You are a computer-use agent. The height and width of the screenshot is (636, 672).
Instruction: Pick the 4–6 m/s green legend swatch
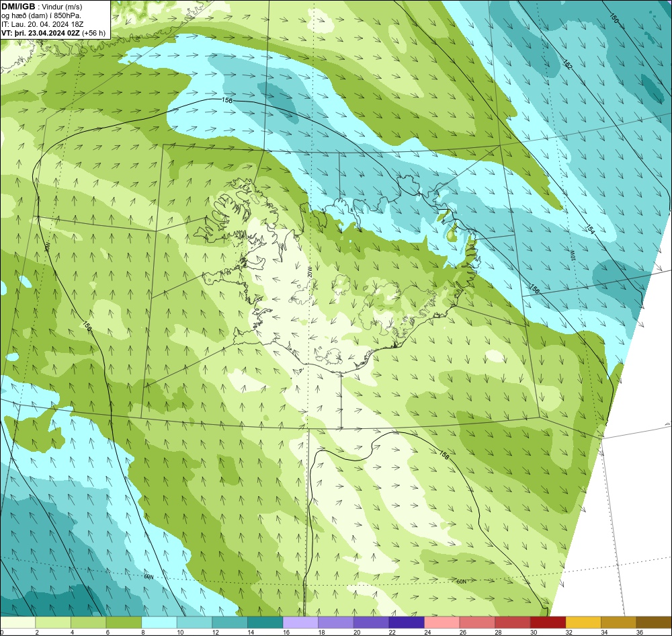pyautogui.click(x=88, y=623)
